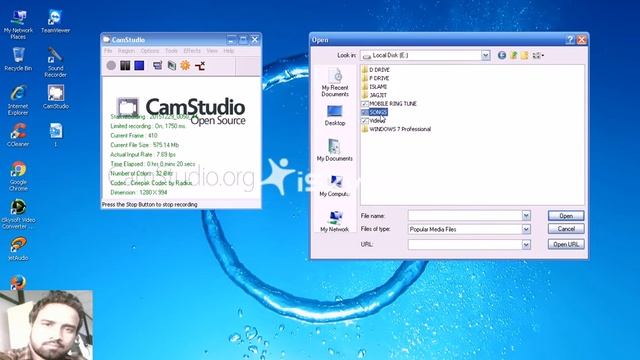The height and width of the screenshot is (360, 640).
Task: Select jetAudio desktop icon
Action: [x=18, y=249]
